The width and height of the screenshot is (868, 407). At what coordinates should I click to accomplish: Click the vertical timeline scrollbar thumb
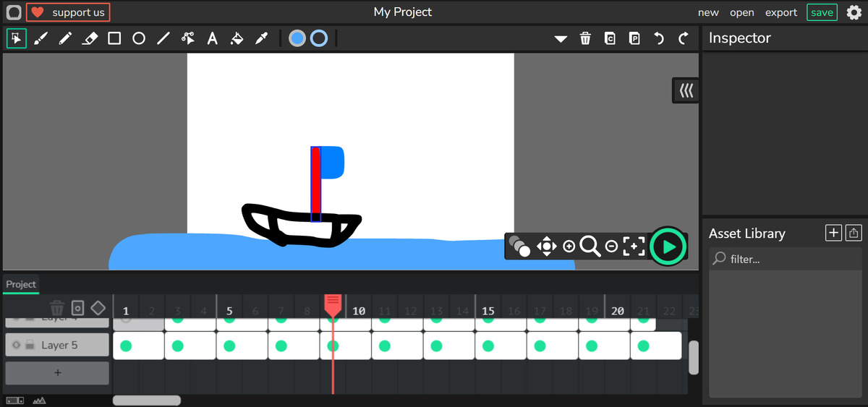click(694, 358)
